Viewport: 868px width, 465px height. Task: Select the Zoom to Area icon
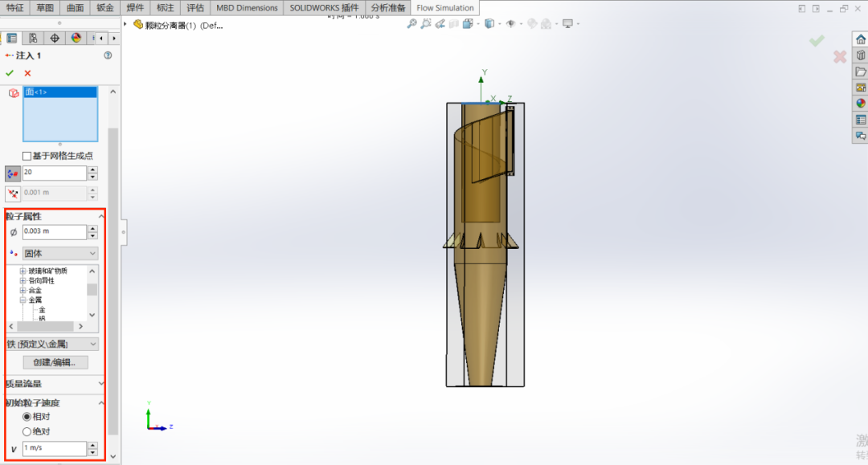[x=426, y=24]
